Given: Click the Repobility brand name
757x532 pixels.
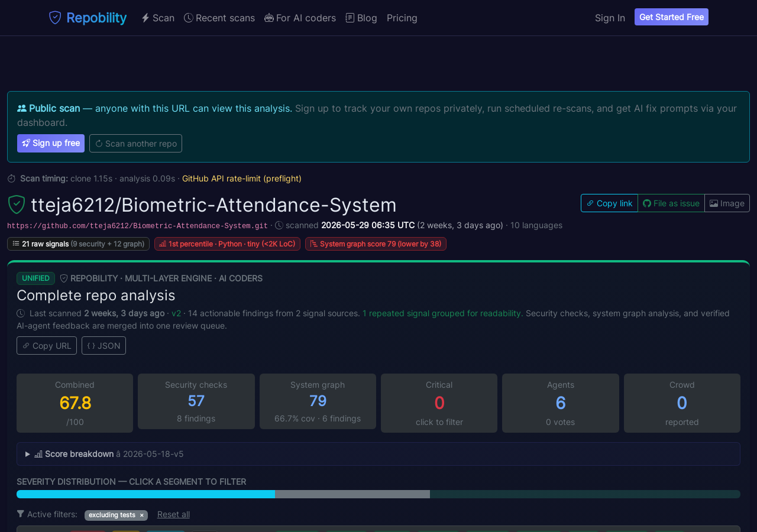Looking at the screenshot, I should pyautogui.click(x=96, y=18).
